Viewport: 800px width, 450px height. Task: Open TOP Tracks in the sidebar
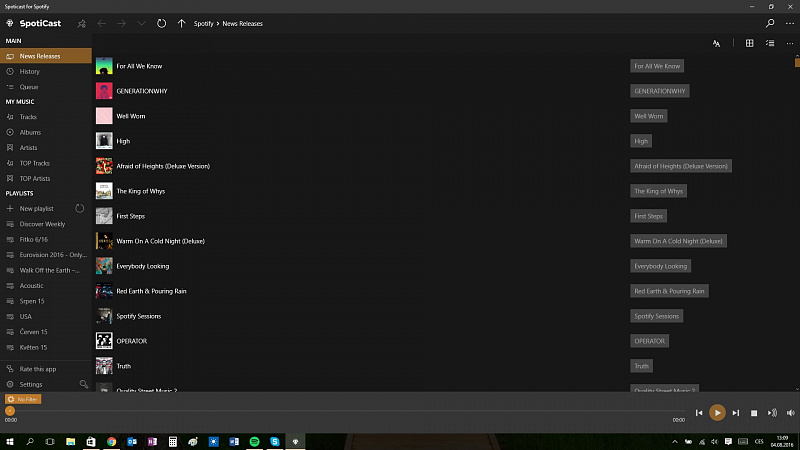(46, 163)
